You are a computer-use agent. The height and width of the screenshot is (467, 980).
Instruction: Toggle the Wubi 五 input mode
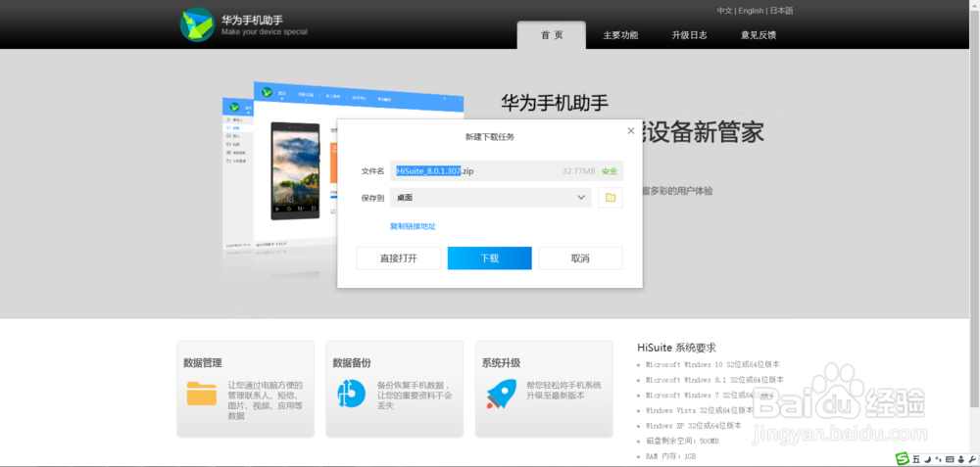pos(916,459)
